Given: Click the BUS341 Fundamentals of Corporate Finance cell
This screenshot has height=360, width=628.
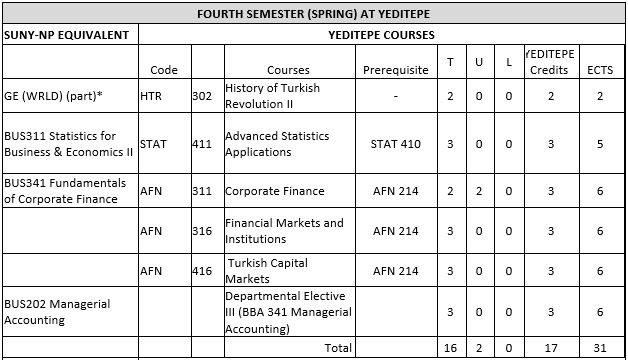Looking at the screenshot, I should (x=70, y=191).
